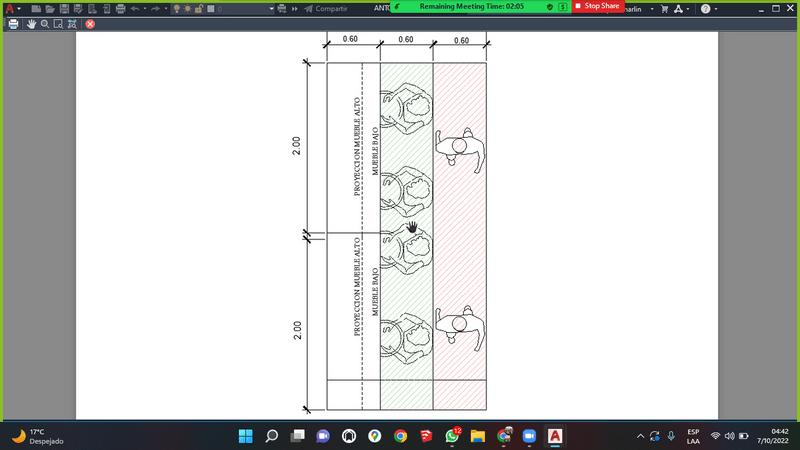Click the New drawing icon
800x450 pixels.
36,9
